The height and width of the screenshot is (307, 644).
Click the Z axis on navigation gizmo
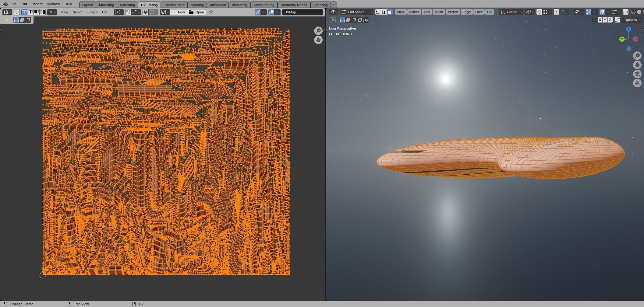628,29
